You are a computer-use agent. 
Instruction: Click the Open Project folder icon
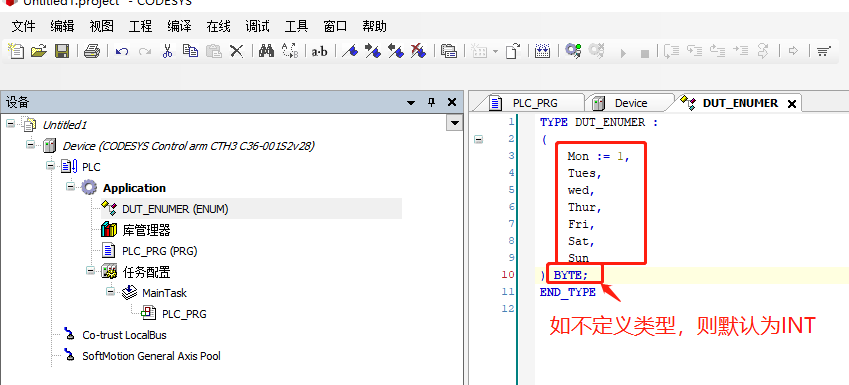point(39,51)
